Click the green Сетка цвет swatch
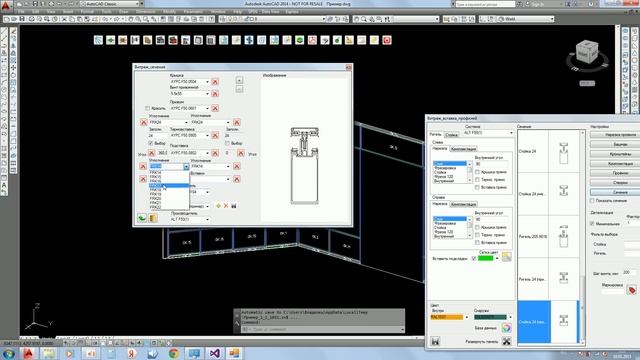Viewport: 640px width, 360px height. click(486, 258)
